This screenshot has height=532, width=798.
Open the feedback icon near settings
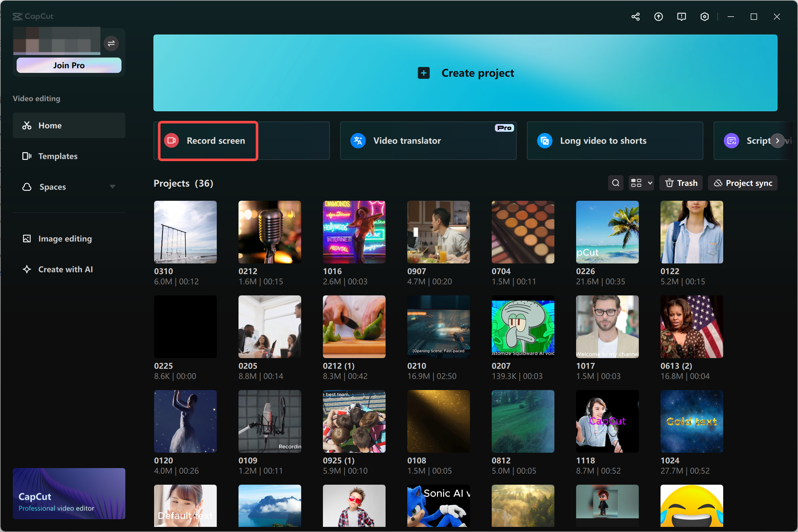click(681, 16)
